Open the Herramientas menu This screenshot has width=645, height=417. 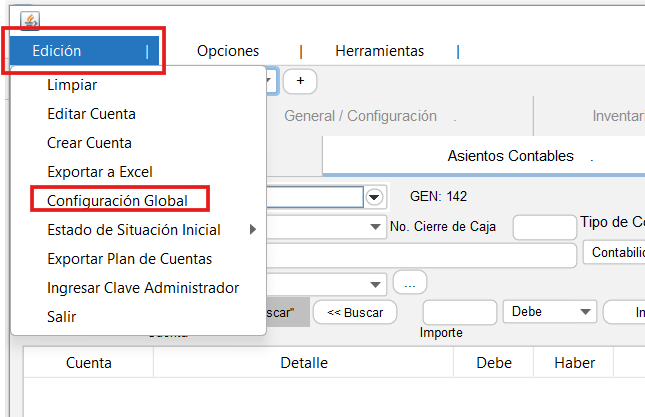tap(379, 51)
